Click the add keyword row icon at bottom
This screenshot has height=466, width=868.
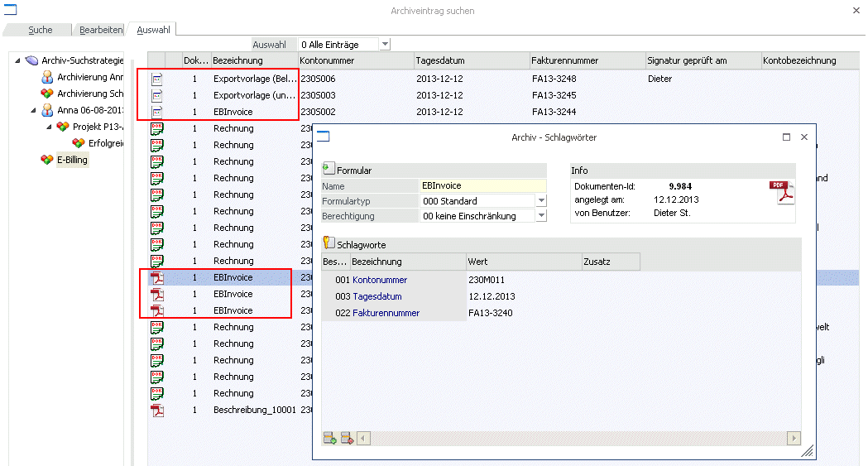tap(330, 439)
